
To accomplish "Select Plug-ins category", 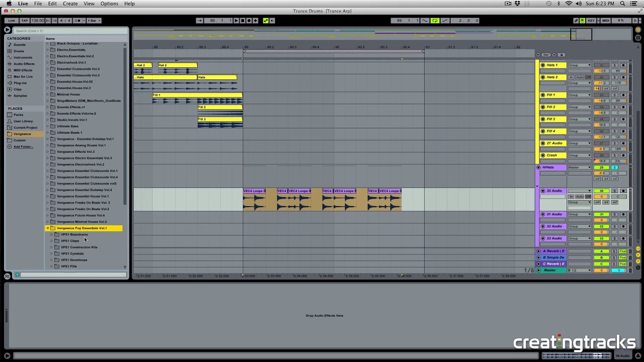I will pos(20,83).
